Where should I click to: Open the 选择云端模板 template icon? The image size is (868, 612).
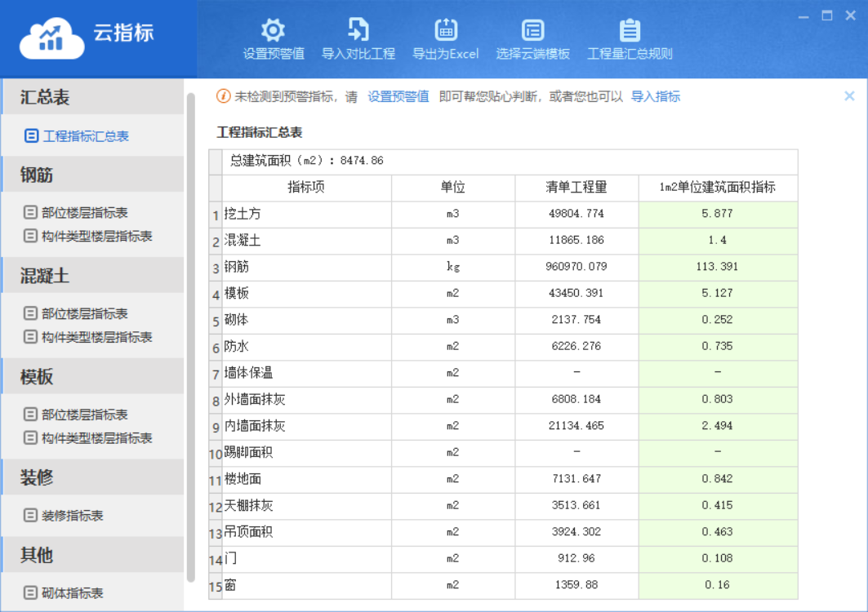click(532, 30)
